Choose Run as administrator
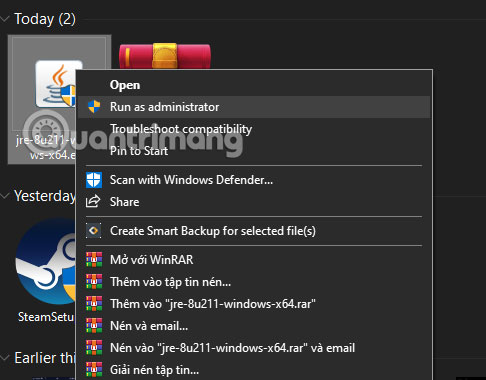The image size is (486, 380). click(x=254, y=107)
